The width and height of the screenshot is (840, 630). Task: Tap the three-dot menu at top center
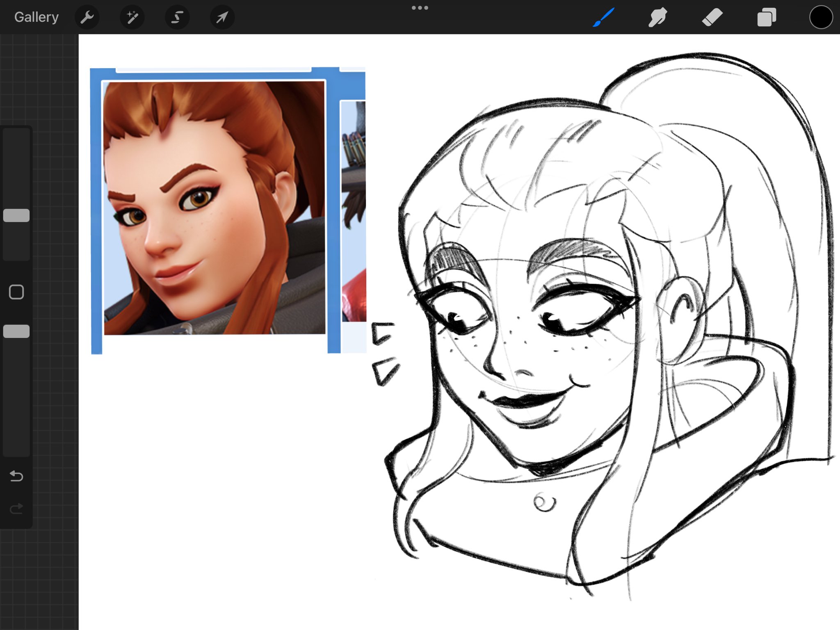coord(420,8)
